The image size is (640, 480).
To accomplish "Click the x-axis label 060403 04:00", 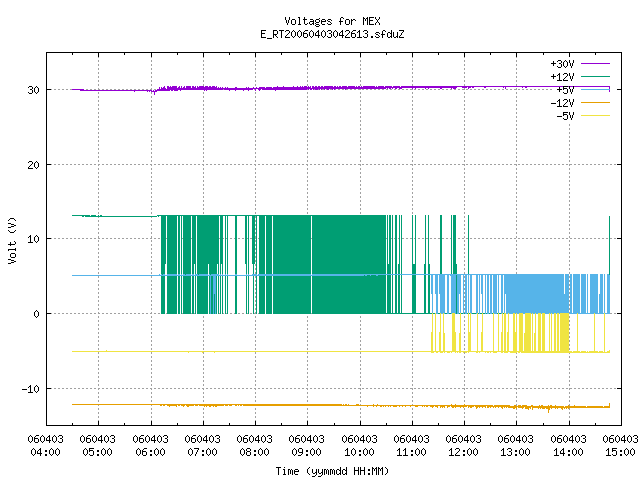I will click(x=45, y=446).
